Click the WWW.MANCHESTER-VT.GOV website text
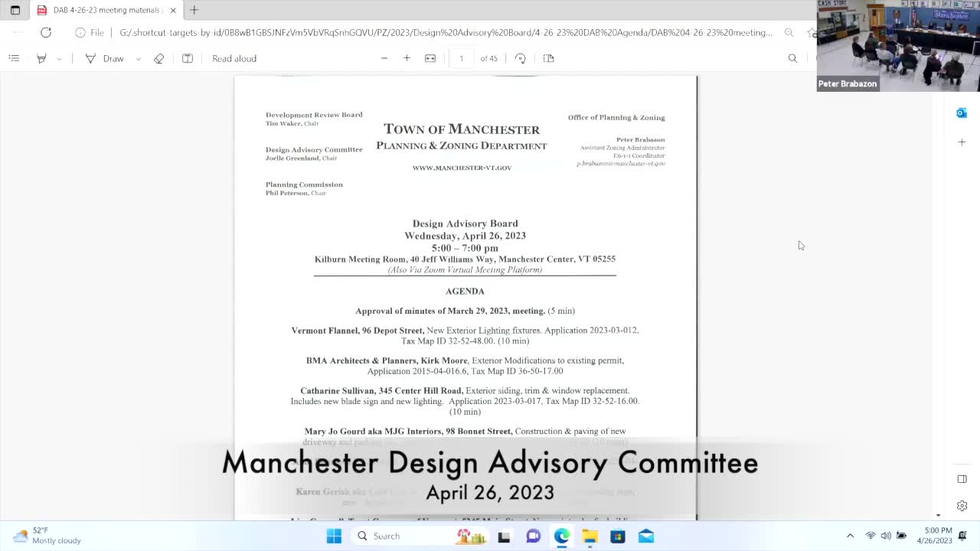 (x=462, y=168)
